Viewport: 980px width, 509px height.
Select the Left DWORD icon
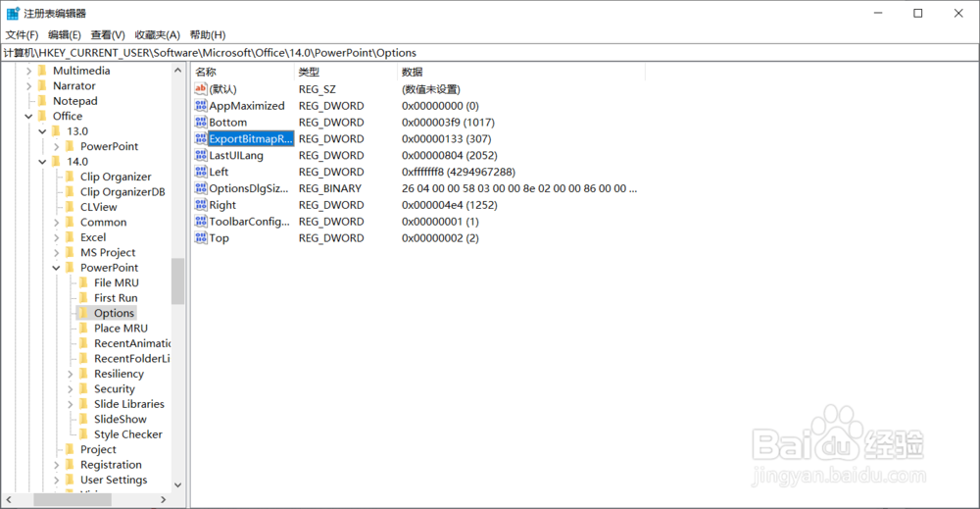[201, 172]
